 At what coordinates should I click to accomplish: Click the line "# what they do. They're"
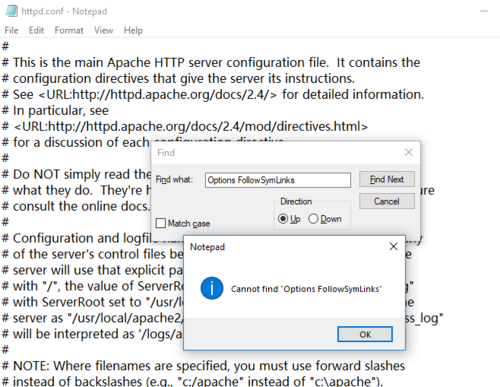(76, 190)
